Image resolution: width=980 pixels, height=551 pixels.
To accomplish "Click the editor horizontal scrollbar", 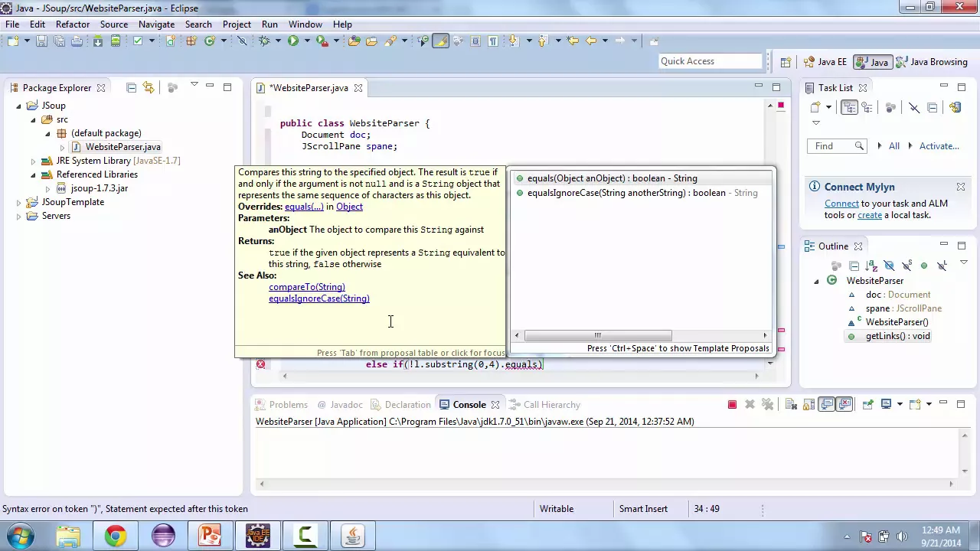I will [x=521, y=375].
